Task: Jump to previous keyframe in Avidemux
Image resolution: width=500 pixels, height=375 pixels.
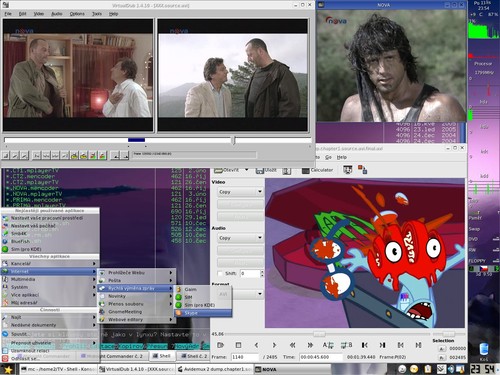Action: (x=292, y=345)
